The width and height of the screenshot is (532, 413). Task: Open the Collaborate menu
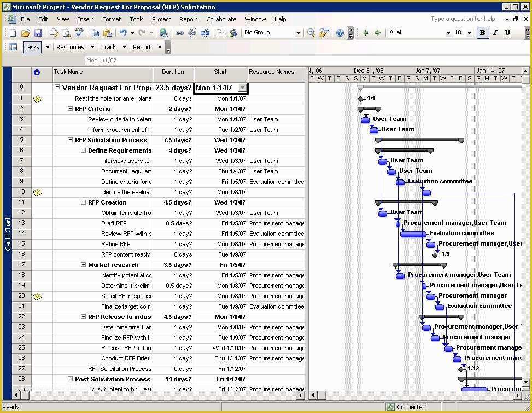(221, 19)
